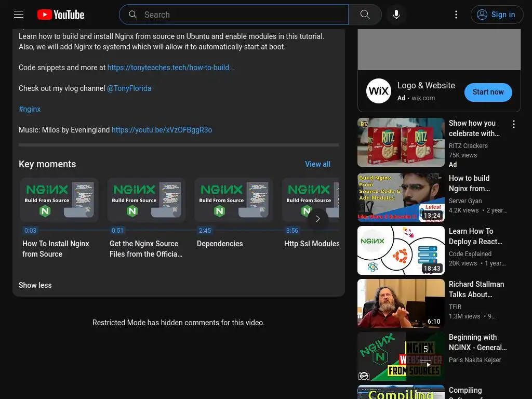Select the 0:51 key moment thumbnail
The image size is (532, 399).
click(147, 200)
